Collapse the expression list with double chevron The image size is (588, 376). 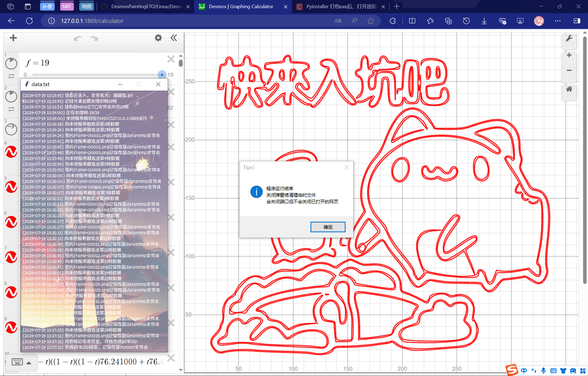point(174,38)
